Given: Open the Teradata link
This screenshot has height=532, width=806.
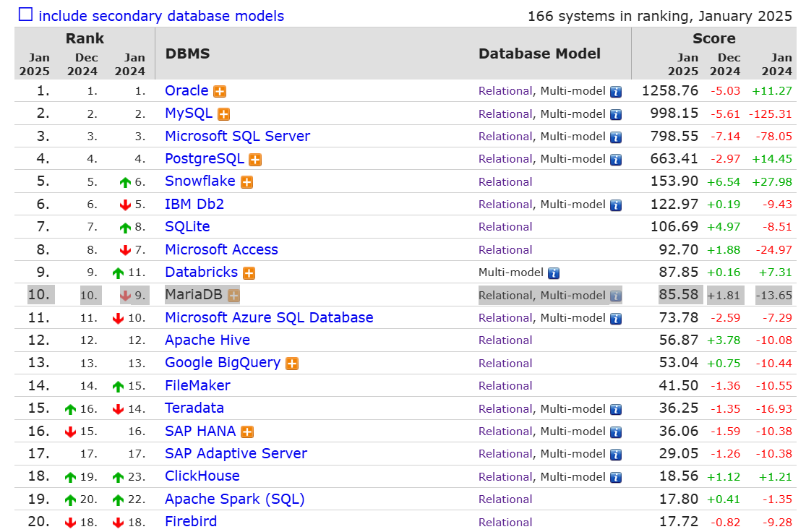Looking at the screenshot, I should click(194, 408).
